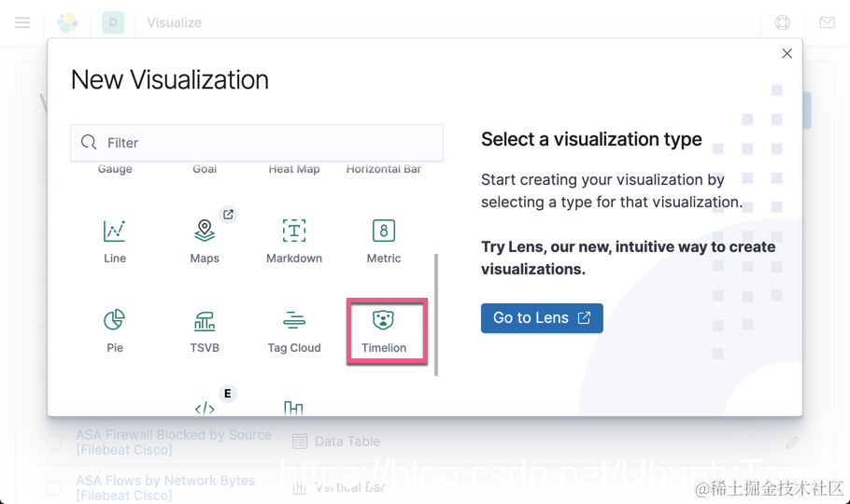850x504 pixels.
Task: Click the experimental E badge
Action: (228, 394)
